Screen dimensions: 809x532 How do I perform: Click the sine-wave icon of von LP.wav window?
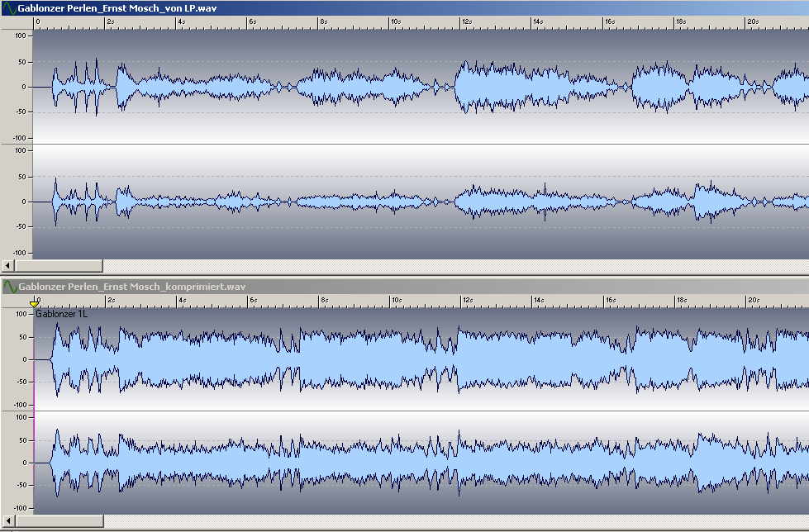click(x=9, y=8)
